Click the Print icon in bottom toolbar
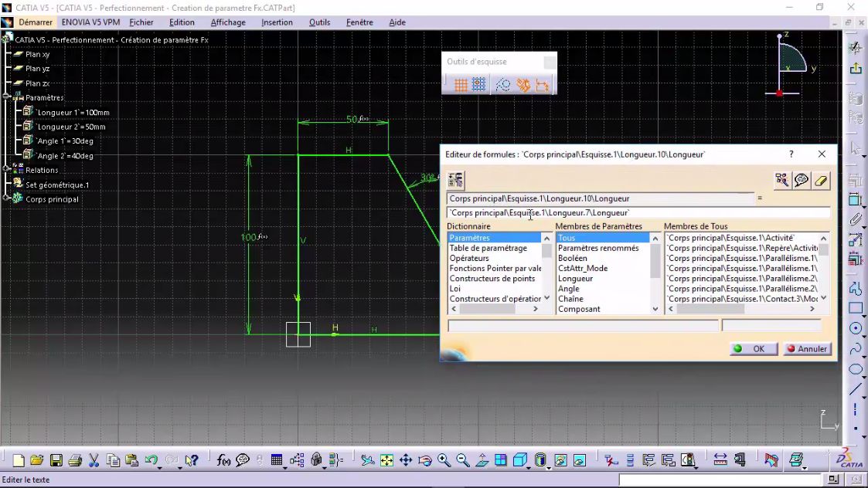The width and height of the screenshot is (868, 488). (x=75, y=460)
